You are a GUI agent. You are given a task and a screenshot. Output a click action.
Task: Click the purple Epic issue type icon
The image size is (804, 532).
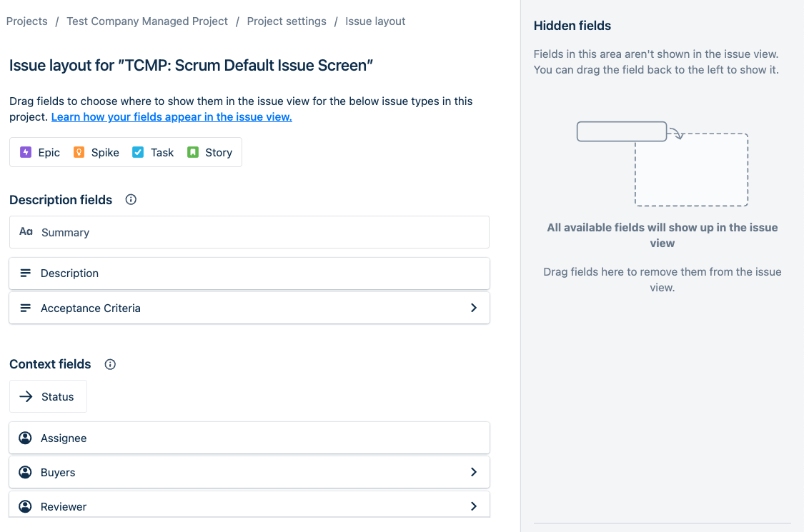(x=26, y=152)
